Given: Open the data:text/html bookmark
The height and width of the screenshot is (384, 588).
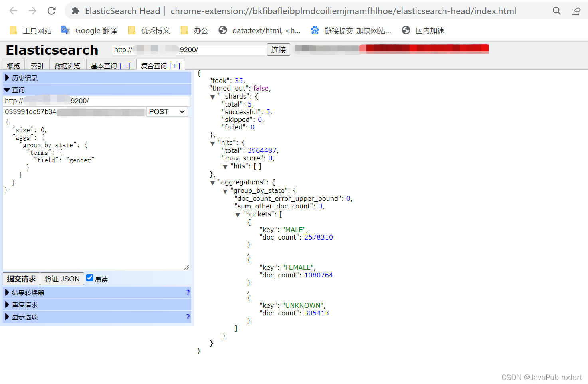Looking at the screenshot, I should click(x=259, y=30).
